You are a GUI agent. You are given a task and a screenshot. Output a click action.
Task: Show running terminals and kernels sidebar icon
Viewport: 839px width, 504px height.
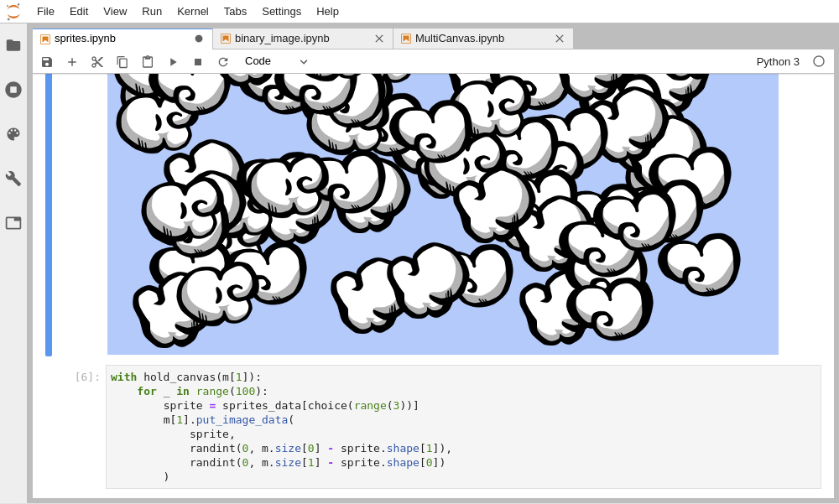pos(13,90)
